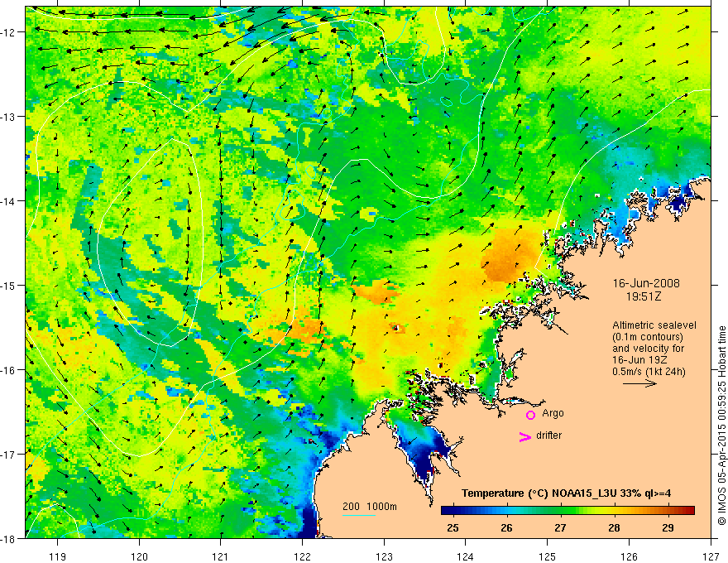728x563 pixels.
Task: Click the 'and velocity for' caption line
Action: pos(648,349)
